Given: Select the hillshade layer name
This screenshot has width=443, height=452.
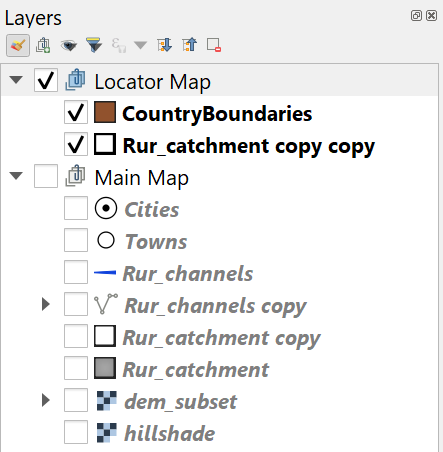Looking at the screenshot, I should coord(170,433).
